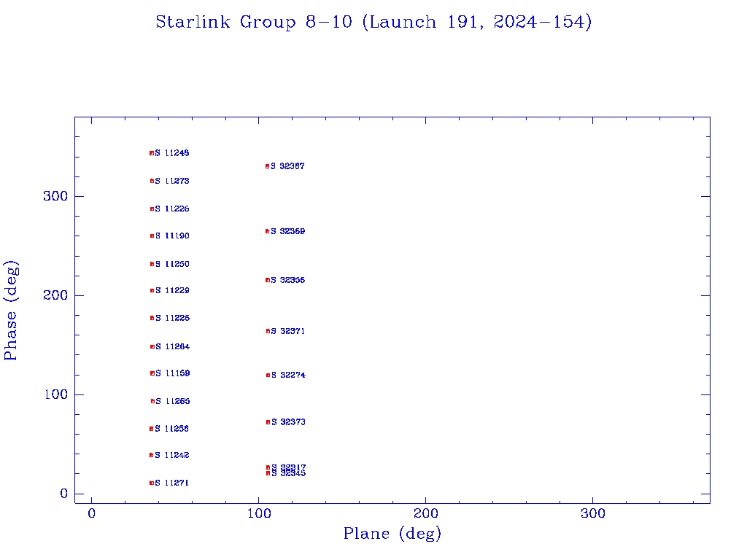Viewport: 747px width, 560px height.
Task: Click the "S 11273" satellite label
Action: pyautogui.click(x=172, y=181)
